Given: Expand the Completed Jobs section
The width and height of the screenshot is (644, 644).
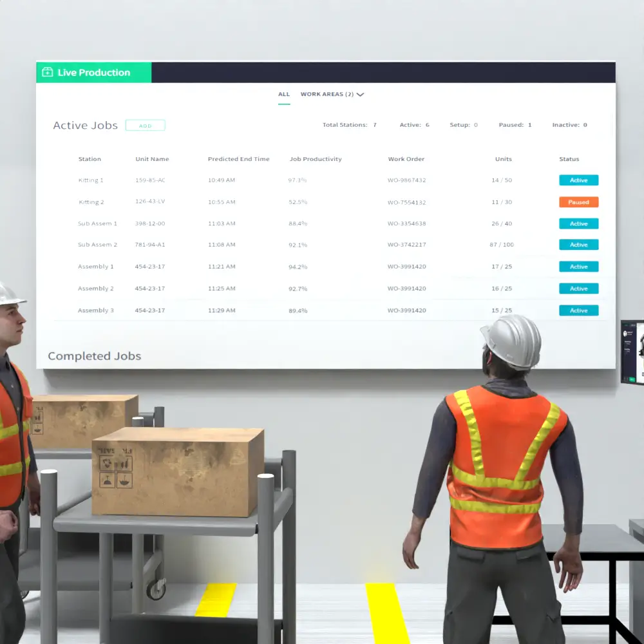Looking at the screenshot, I should point(94,356).
